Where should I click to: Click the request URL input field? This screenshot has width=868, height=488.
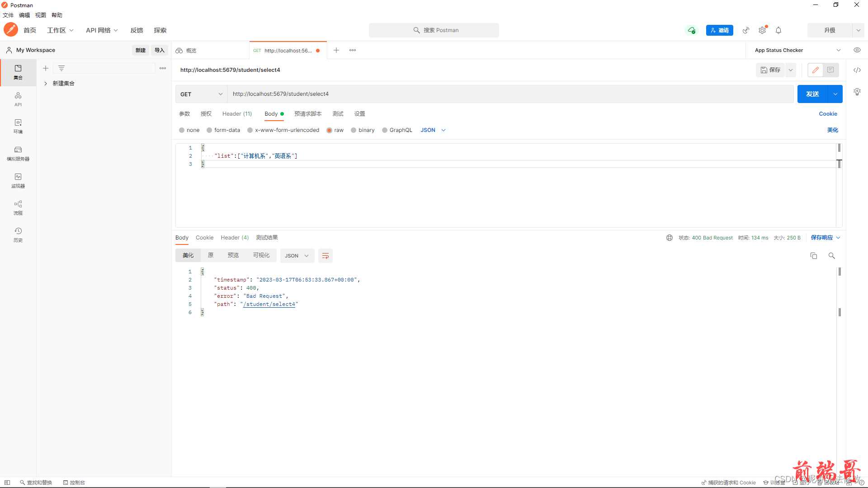tap(452, 94)
